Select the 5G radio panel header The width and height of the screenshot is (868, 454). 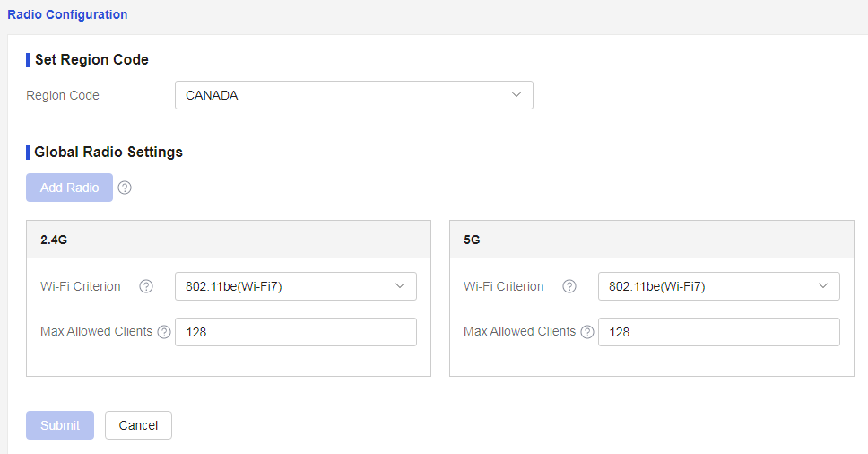click(652, 240)
